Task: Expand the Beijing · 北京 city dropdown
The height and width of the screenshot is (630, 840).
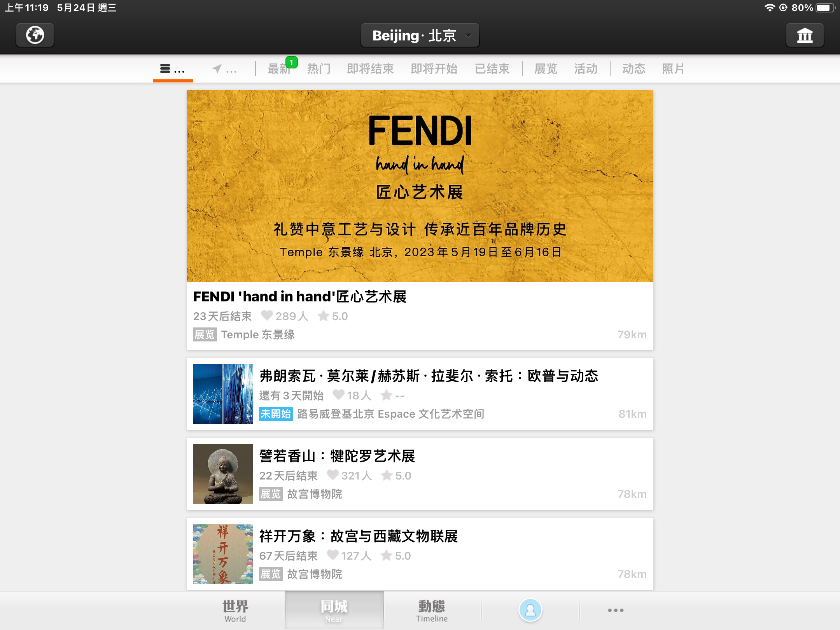Action: click(x=420, y=35)
